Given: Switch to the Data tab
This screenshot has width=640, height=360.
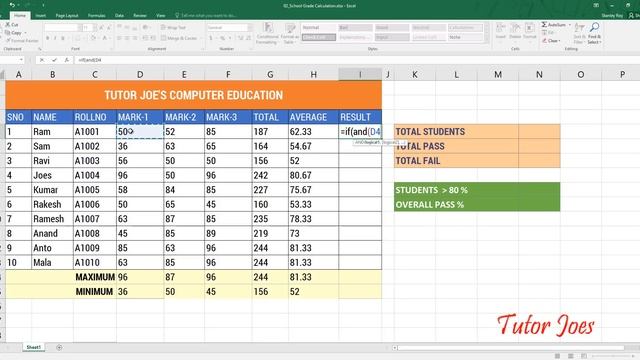Looking at the screenshot, I should 119,16.
